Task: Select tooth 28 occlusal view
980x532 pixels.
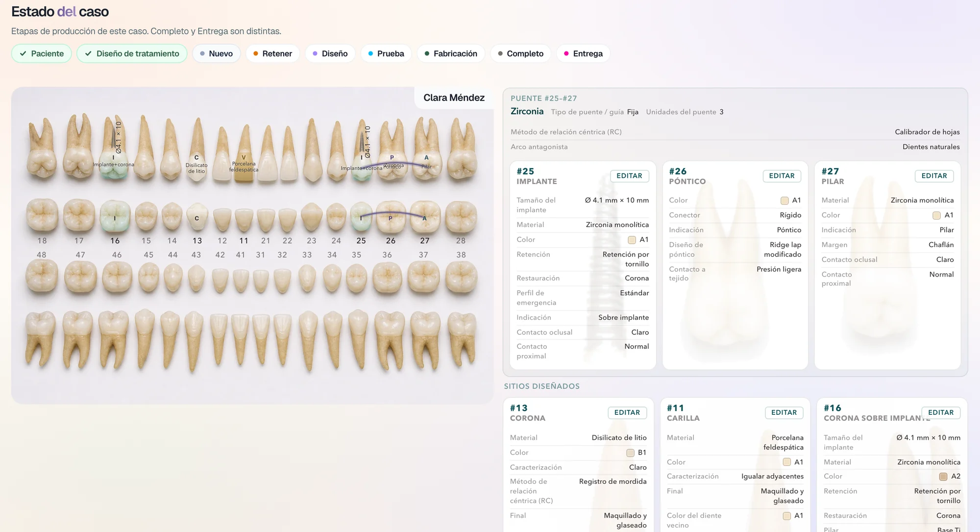Action: (x=461, y=216)
